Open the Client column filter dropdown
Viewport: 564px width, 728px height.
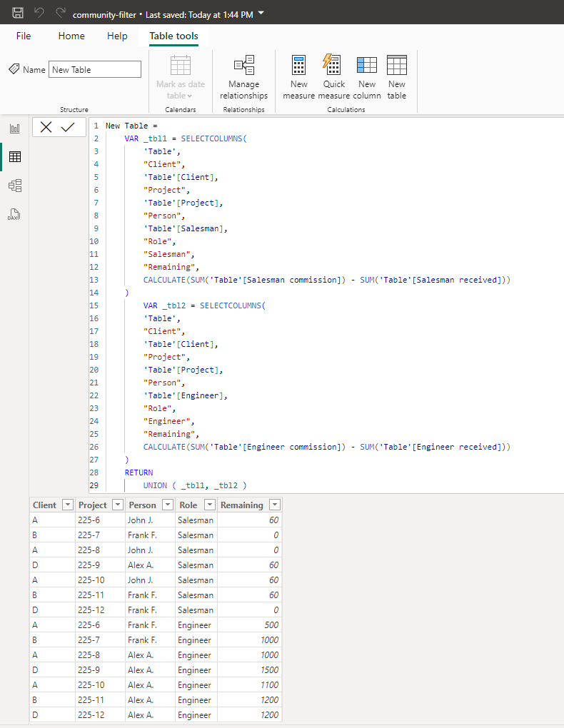[x=68, y=505]
